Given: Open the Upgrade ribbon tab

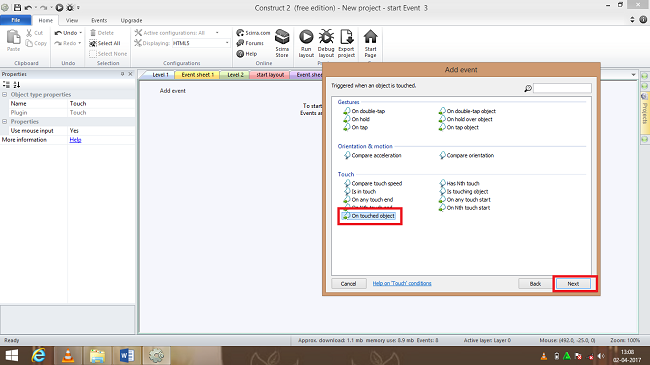Looking at the screenshot, I should coord(131,20).
